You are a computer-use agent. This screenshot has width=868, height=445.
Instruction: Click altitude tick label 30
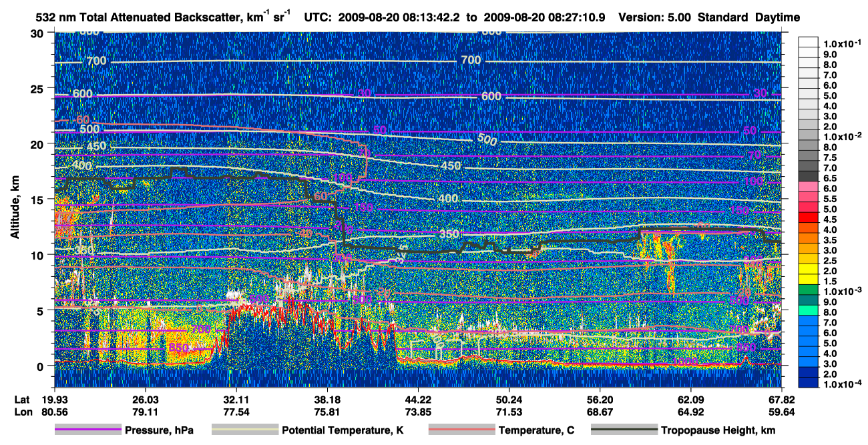[39, 33]
